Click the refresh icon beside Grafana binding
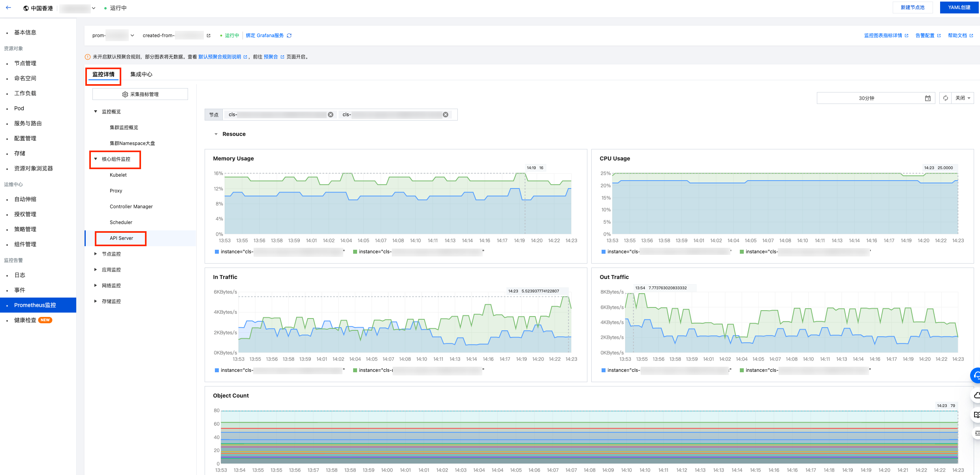This screenshot has width=980, height=475. coord(289,36)
